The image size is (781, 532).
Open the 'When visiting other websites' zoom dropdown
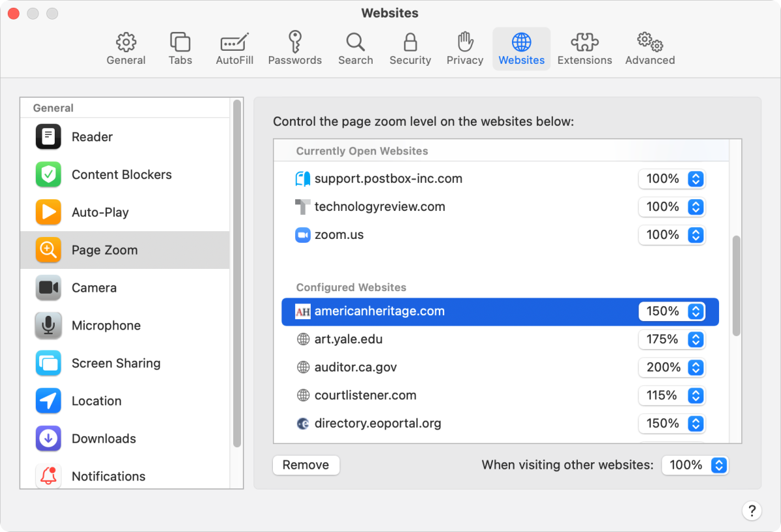(x=695, y=465)
